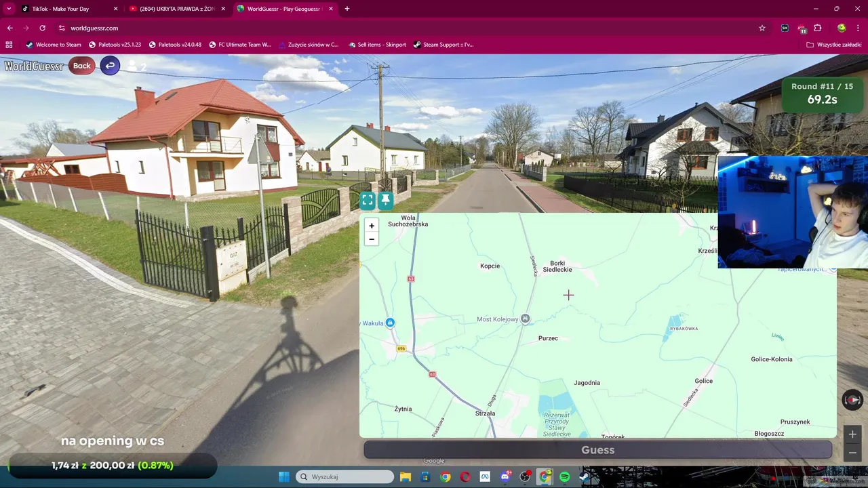This screenshot has height=488, width=868.
Task: Close the WorldGuessr tab
Action: point(331,9)
